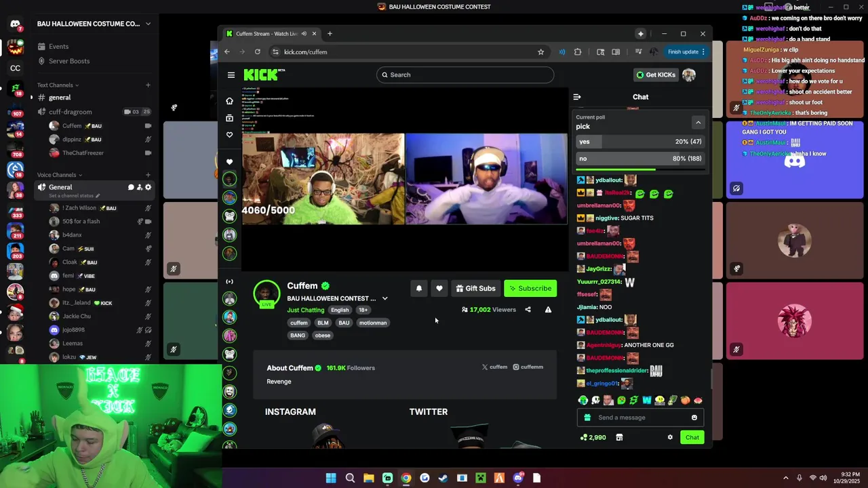868x488 pixels.
Task: Vote no in the current poll
Action: tap(640, 159)
